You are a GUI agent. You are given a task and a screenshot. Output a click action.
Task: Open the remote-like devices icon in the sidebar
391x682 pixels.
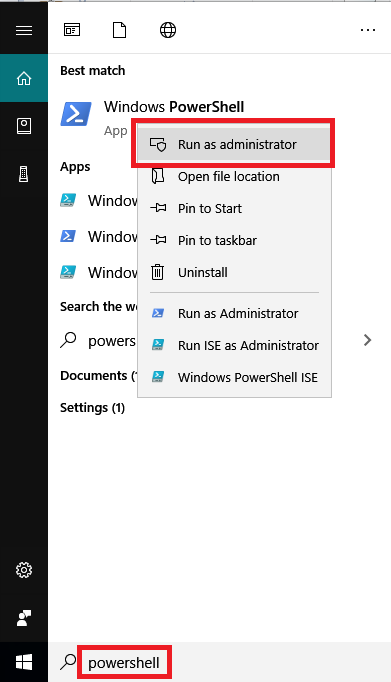[24, 174]
